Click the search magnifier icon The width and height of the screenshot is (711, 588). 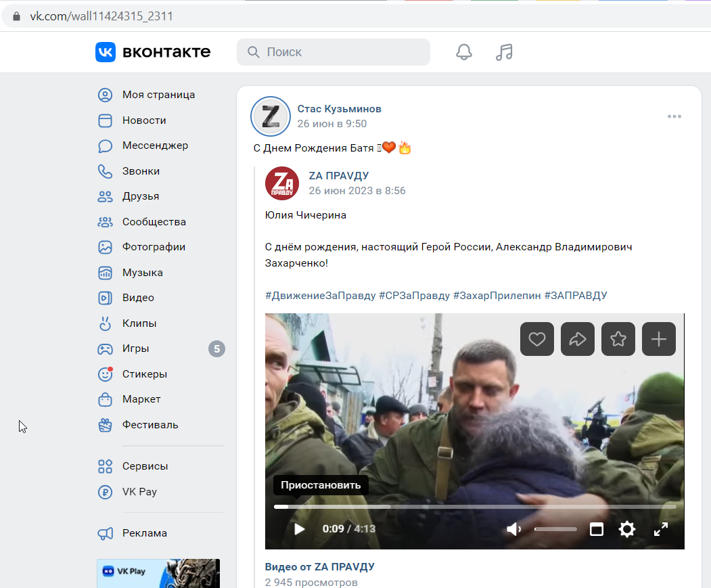tap(253, 52)
